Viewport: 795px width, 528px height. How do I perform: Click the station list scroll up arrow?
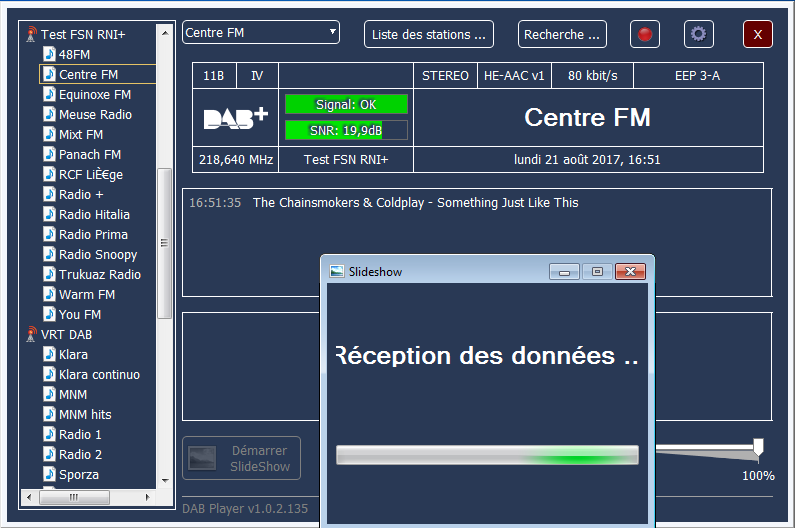[x=165, y=32]
